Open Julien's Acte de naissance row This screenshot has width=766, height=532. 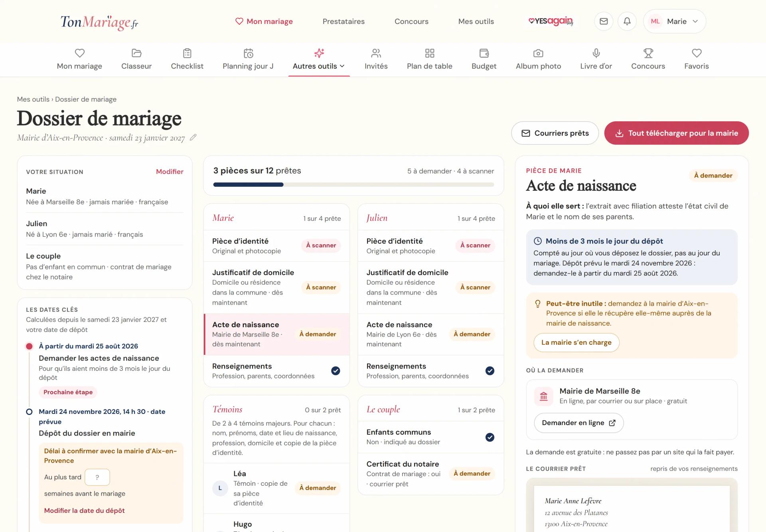point(431,334)
